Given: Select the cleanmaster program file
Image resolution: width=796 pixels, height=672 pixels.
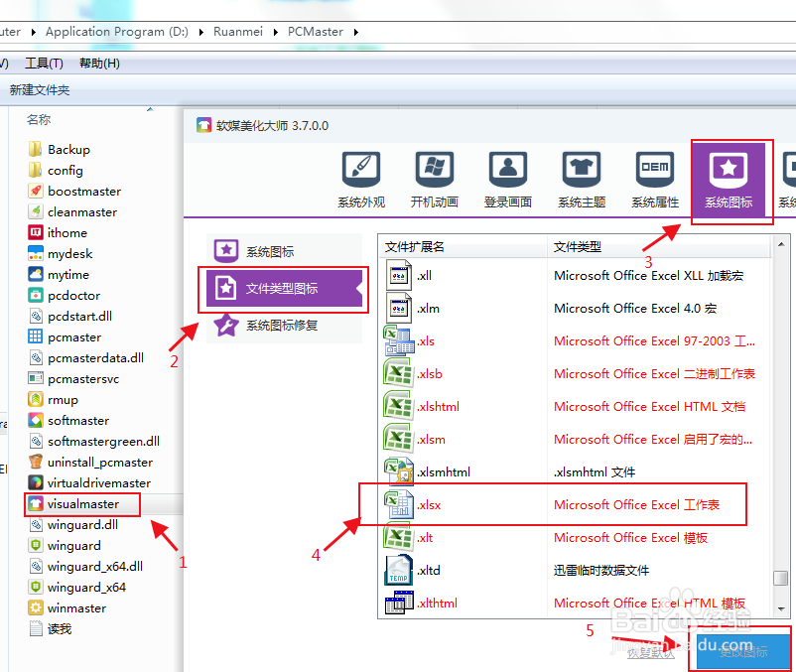Looking at the screenshot, I should pyautogui.click(x=72, y=212).
